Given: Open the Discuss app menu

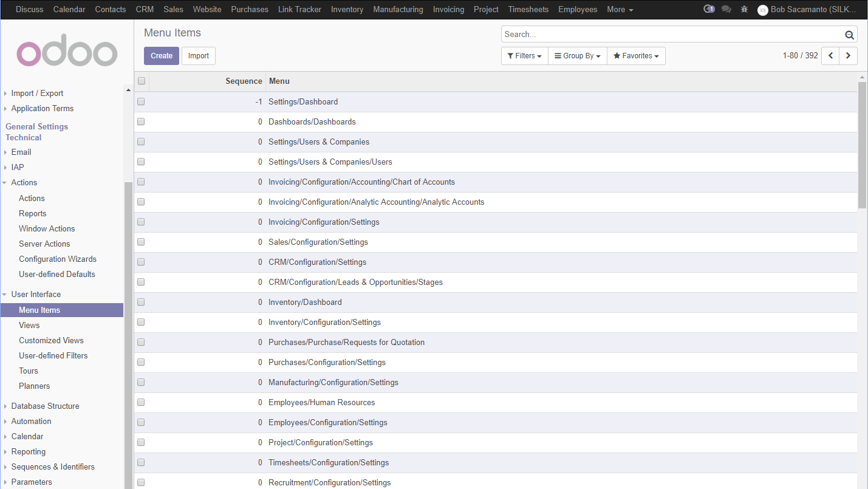Looking at the screenshot, I should pos(30,10).
